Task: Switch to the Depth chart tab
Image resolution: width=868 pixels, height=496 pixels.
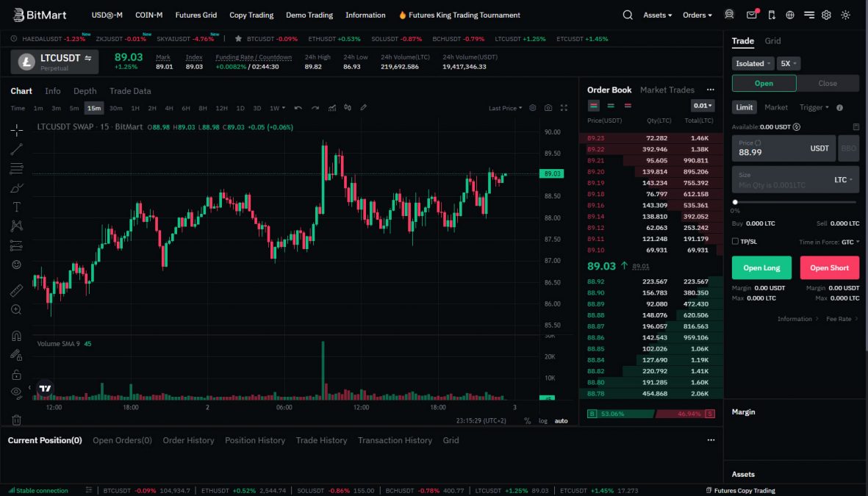Action: [x=85, y=91]
